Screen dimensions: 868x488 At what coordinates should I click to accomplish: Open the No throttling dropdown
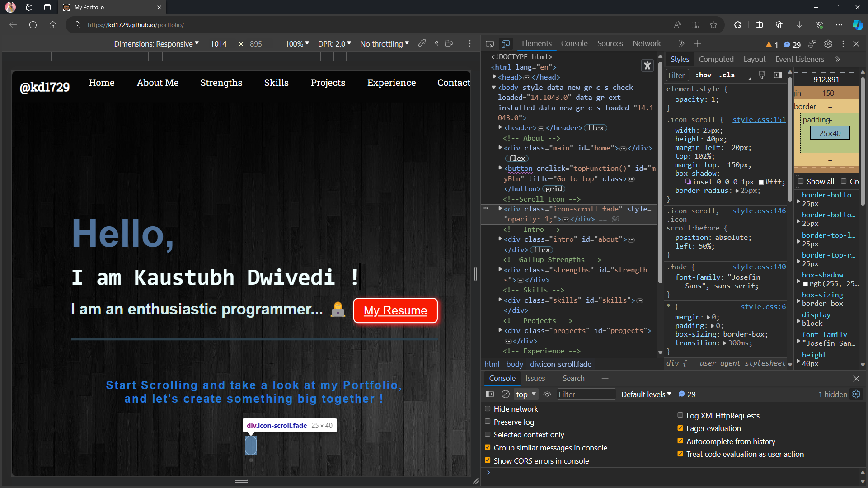[384, 43]
